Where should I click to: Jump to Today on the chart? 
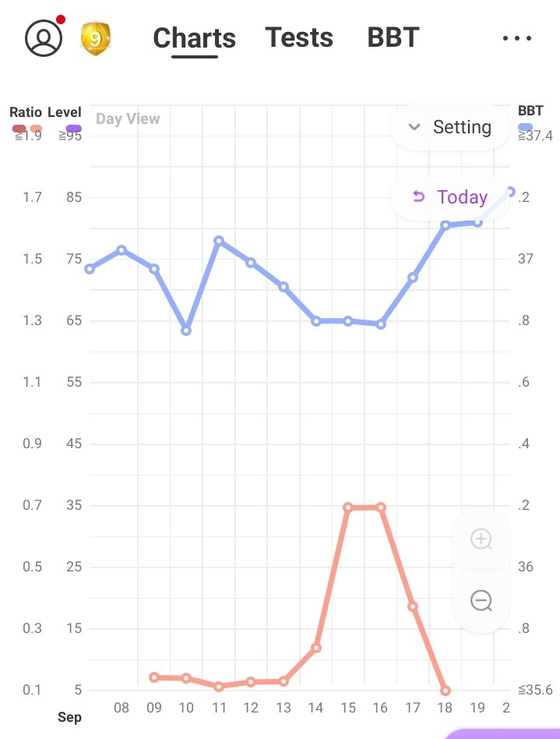(x=461, y=197)
